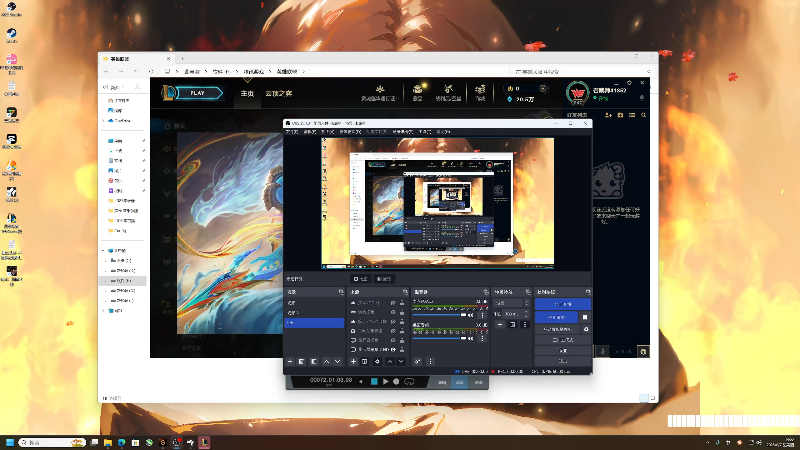Search friends with magnifier in League social panel
This screenshot has height=450, width=800.
tap(643, 115)
